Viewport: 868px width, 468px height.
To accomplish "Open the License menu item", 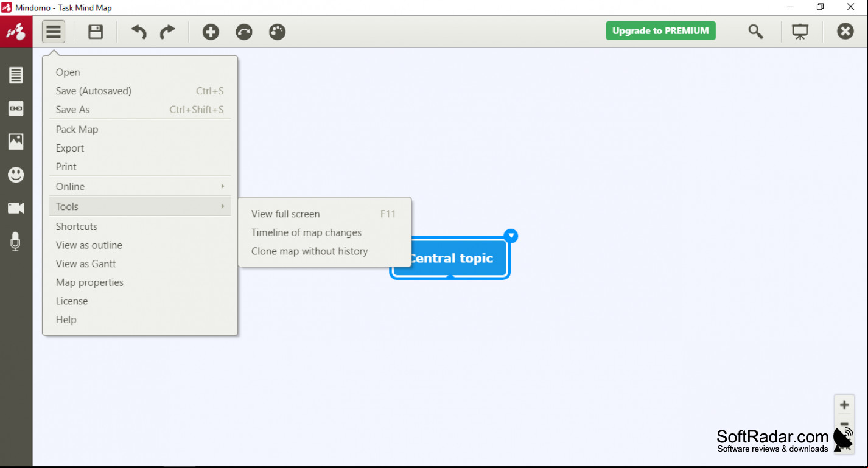I will point(139,301).
